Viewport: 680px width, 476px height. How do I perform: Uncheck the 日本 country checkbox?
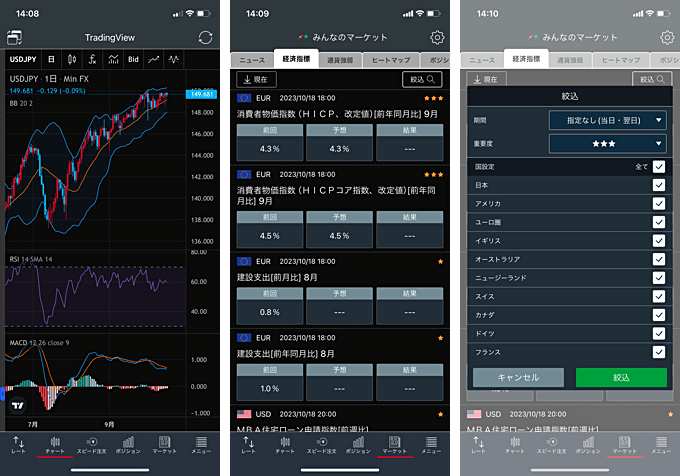[658, 185]
